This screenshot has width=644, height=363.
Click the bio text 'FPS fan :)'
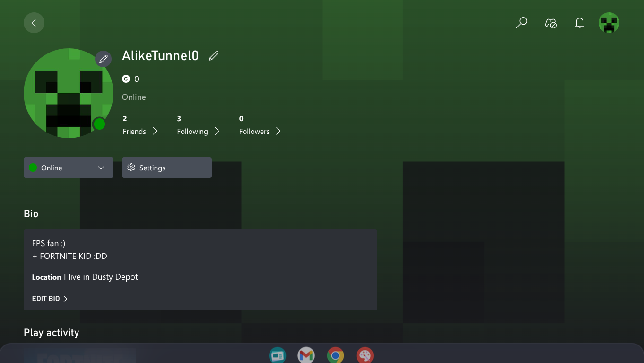pyautogui.click(x=49, y=243)
